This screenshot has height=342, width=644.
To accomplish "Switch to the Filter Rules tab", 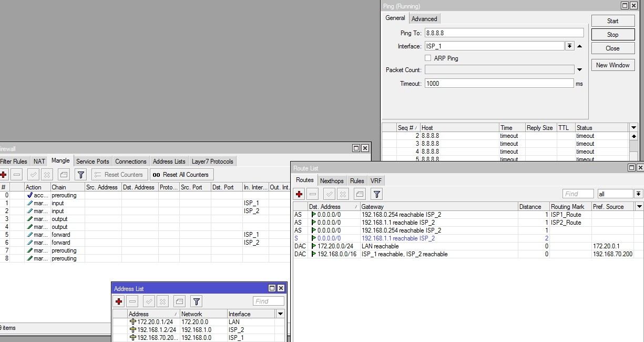I will point(14,162).
